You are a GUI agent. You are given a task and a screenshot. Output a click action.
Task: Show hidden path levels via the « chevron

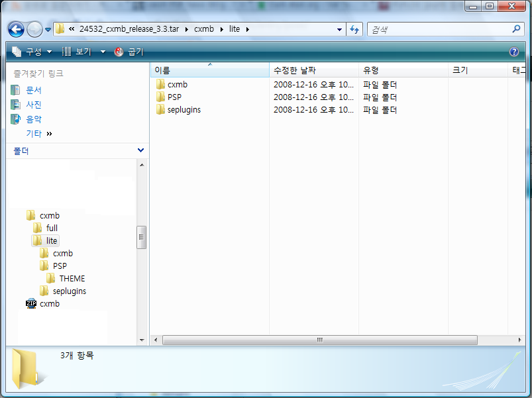point(72,29)
